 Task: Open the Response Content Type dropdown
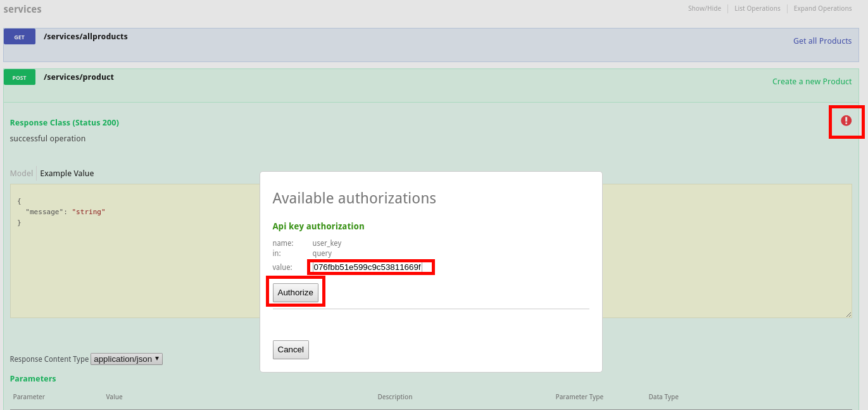tap(127, 359)
